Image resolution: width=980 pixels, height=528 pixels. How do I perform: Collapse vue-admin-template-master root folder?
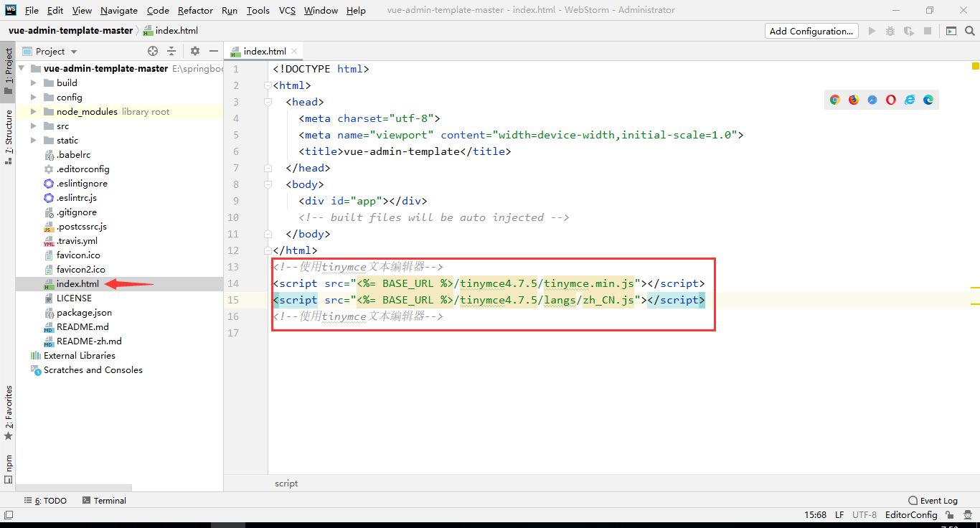[22, 68]
